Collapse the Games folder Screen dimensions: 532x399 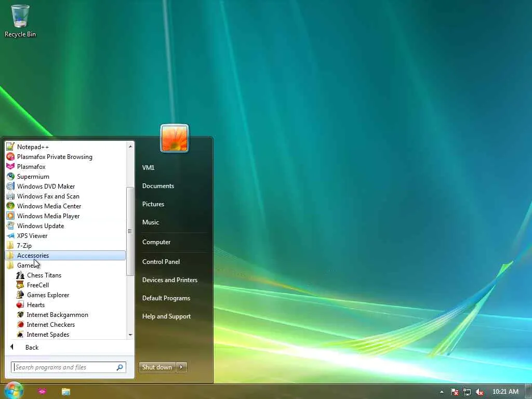[x=65, y=265]
